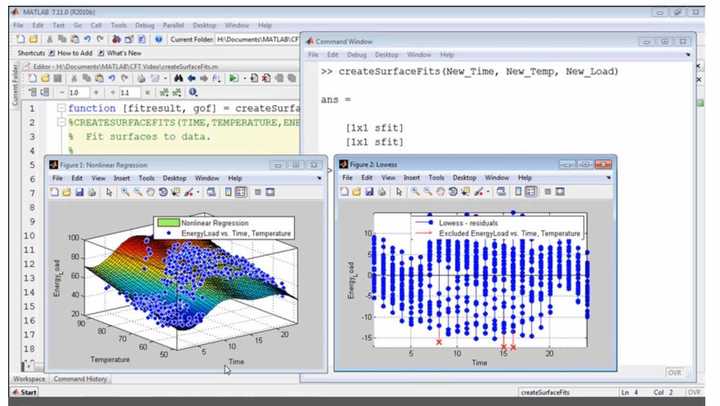Click Nonlinear Regression legend green swatch
The image size is (720, 406).
coord(168,223)
